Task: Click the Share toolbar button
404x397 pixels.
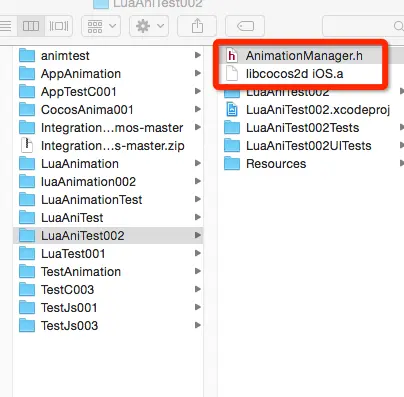Action: pos(197,26)
